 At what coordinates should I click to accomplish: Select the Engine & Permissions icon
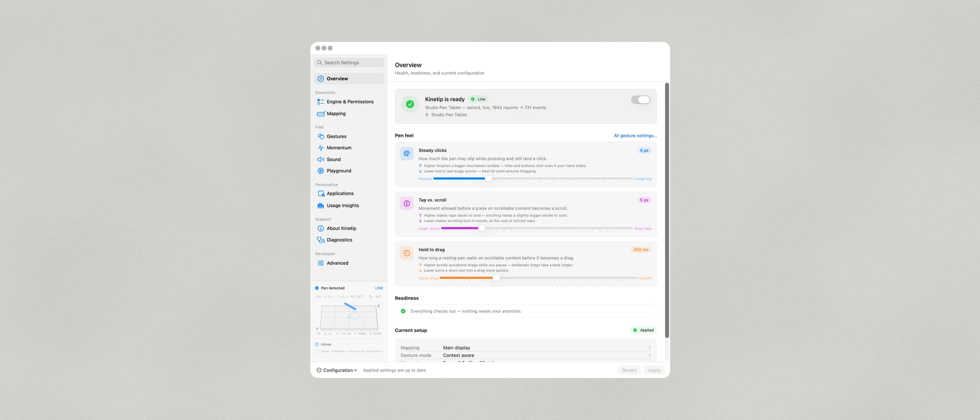[x=321, y=102]
